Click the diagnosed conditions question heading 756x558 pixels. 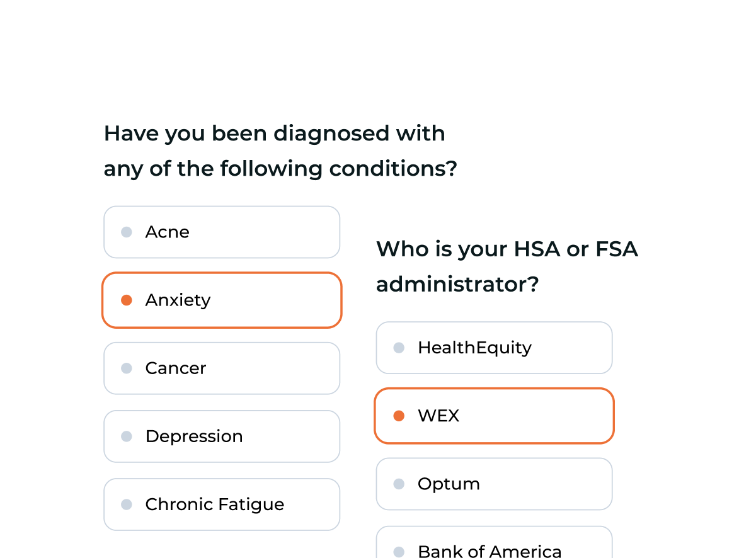point(280,151)
